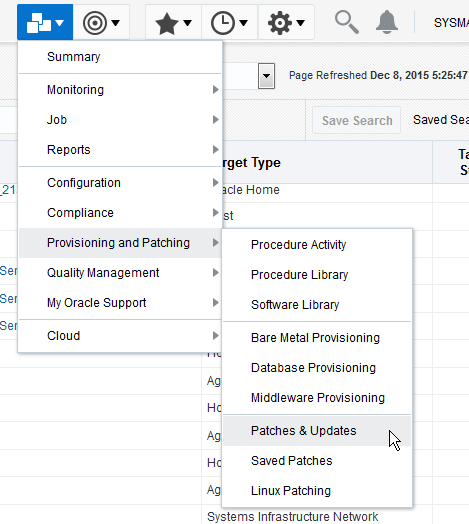Open Saved Patches

[x=317, y=461]
